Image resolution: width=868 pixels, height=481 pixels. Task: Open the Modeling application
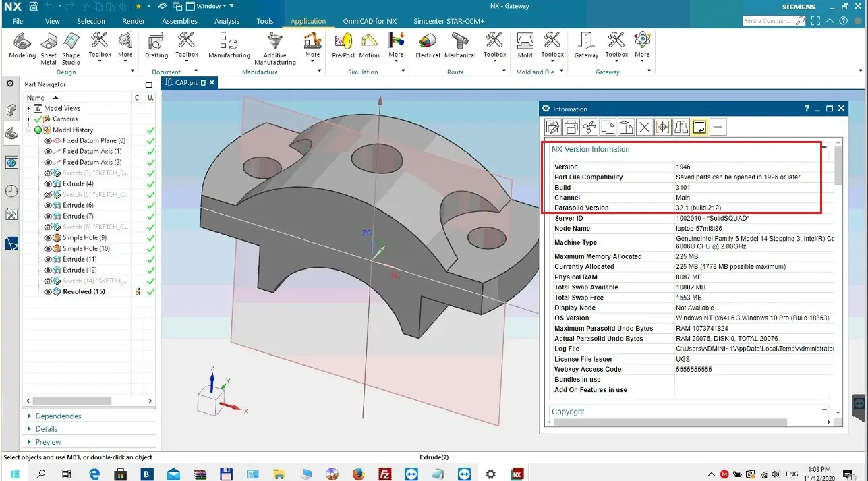point(22,45)
